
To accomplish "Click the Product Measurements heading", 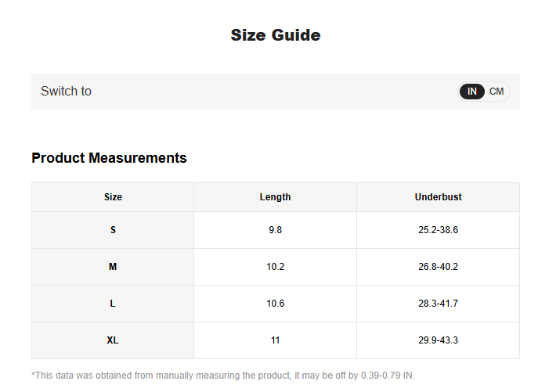I will coord(109,158).
